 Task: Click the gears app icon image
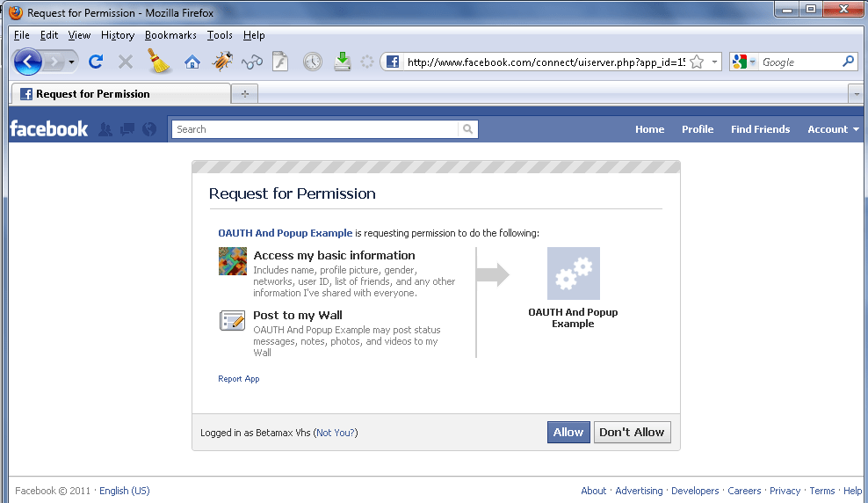(x=574, y=273)
